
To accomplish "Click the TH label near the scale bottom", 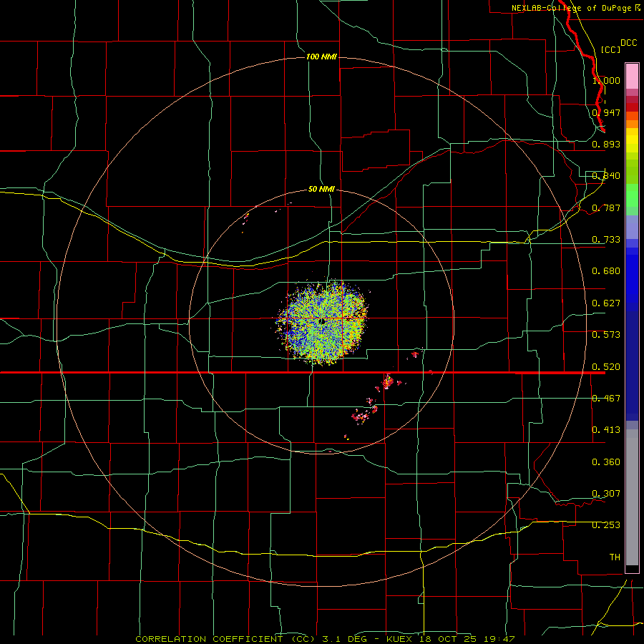I will (x=615, y=557).
